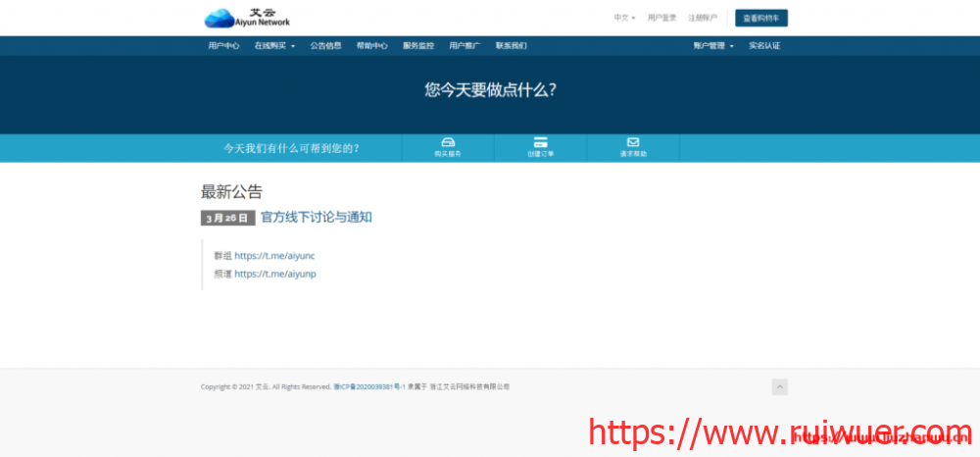Open 实名认证 in navigation bar
The height and width of the screenshot is (457, 980).
click(764, 46)
